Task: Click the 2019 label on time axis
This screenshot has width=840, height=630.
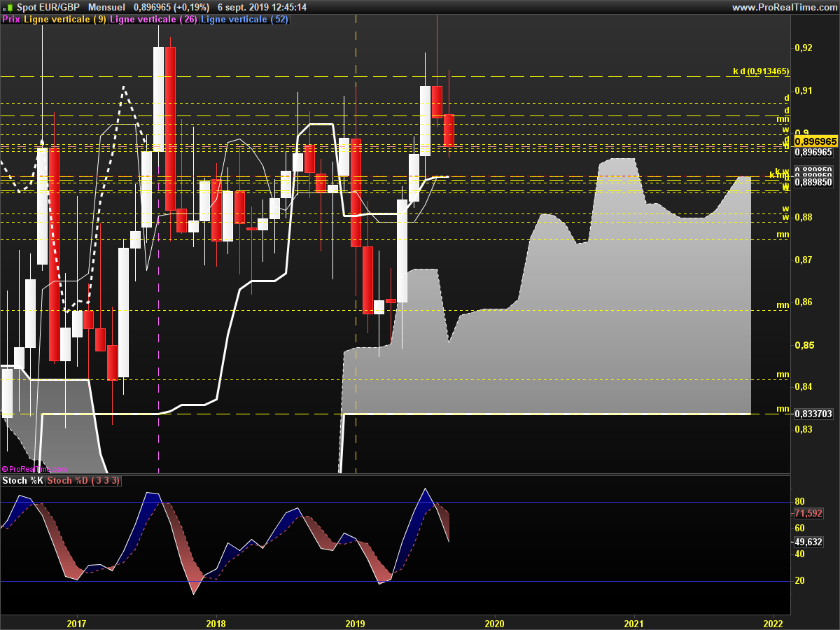Action: click(356, 623)
